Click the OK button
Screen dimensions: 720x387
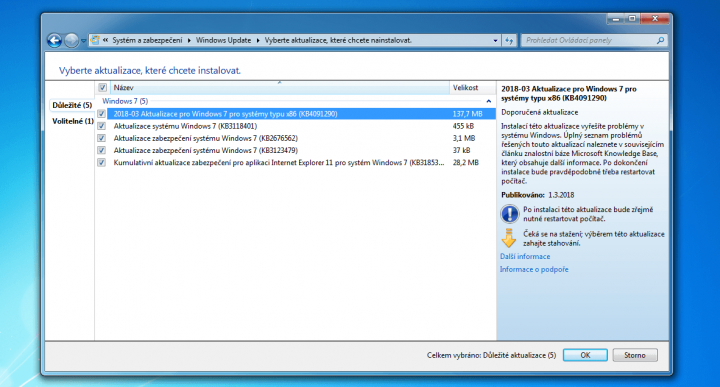click(585, 355)
